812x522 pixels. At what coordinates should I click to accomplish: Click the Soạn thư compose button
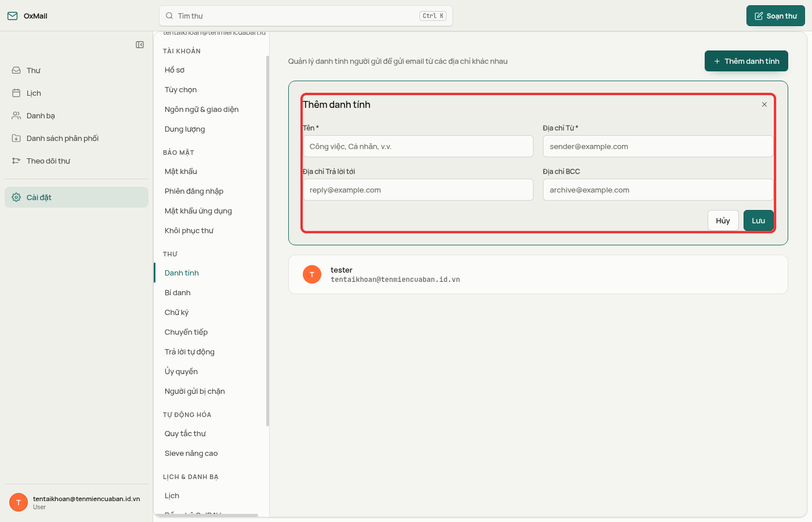point(775,16)
